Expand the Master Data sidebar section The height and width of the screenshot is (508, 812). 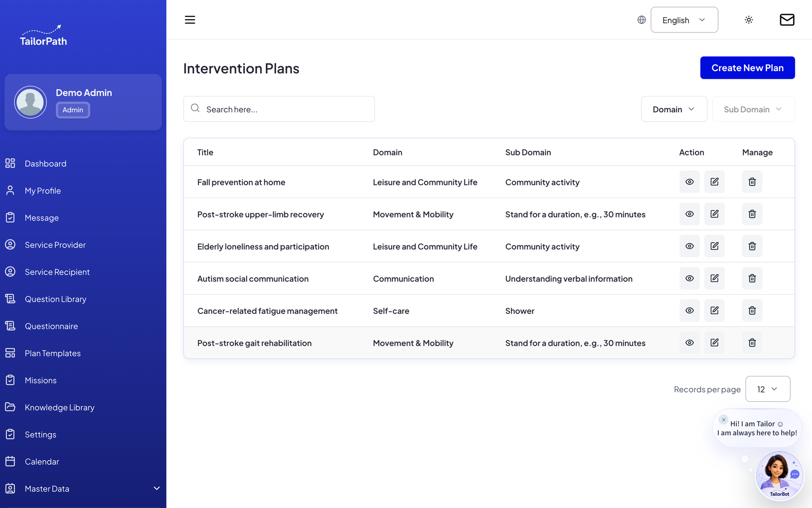point(83,489)
